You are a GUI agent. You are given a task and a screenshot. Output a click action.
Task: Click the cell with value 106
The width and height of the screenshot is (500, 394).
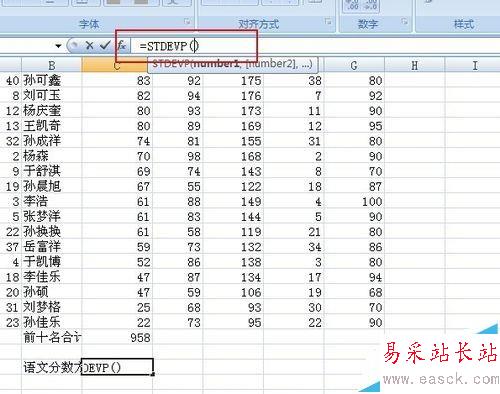[233, 292]
